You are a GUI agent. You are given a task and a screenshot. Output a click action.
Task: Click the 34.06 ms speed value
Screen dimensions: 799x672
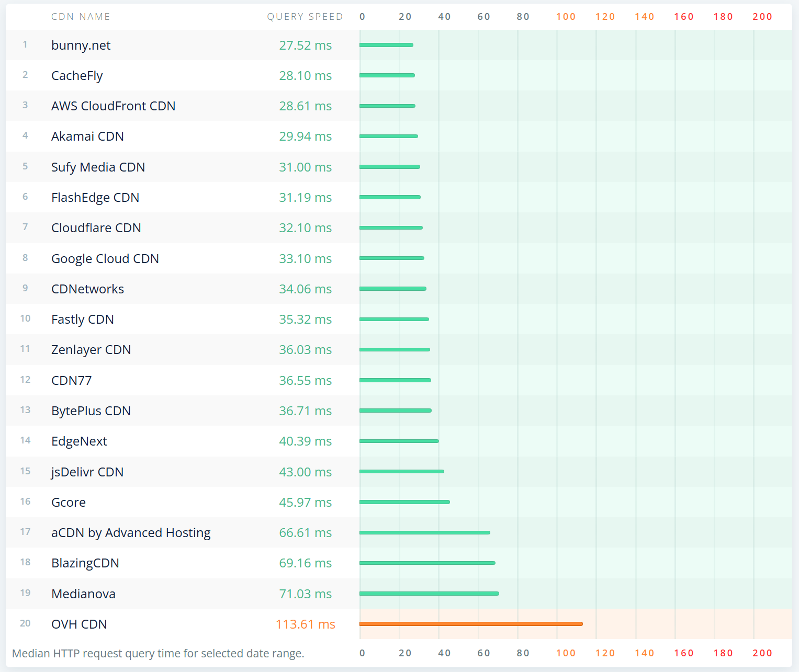pos(306,289)
